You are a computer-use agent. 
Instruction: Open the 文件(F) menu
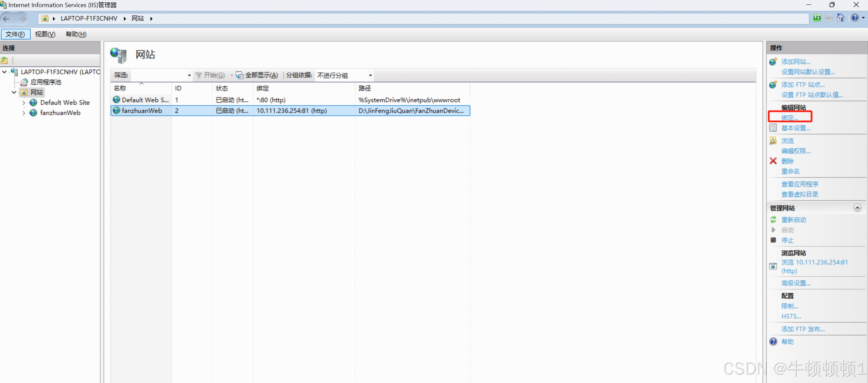point(15,34)
